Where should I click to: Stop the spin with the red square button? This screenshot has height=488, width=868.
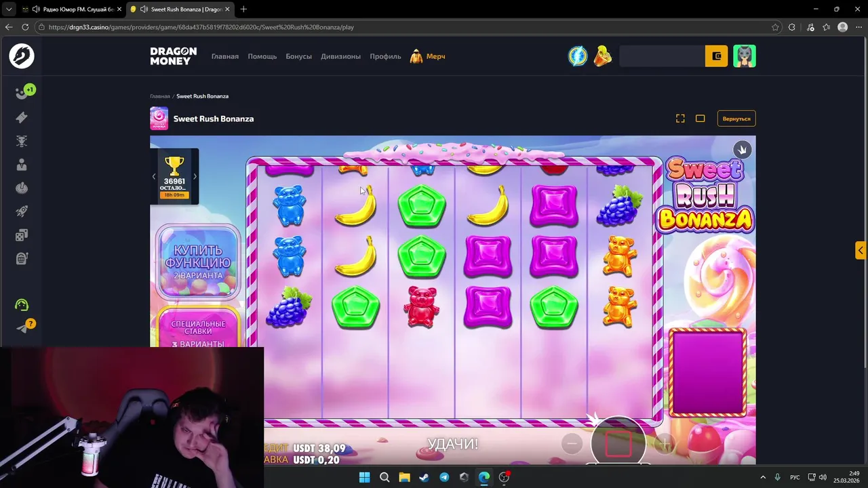point(618,443)
